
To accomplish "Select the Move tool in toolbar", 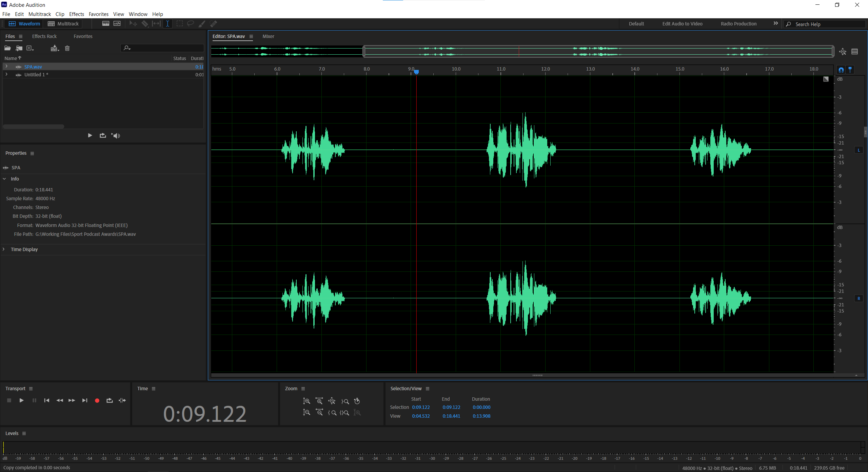I will point(133,24).
